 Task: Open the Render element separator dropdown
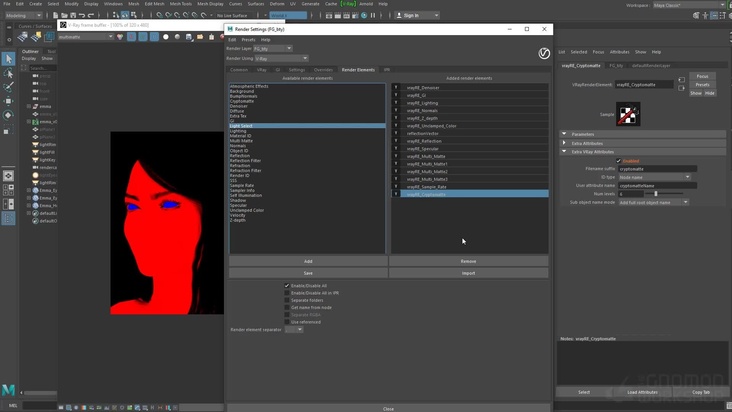(x=294, y=329)
